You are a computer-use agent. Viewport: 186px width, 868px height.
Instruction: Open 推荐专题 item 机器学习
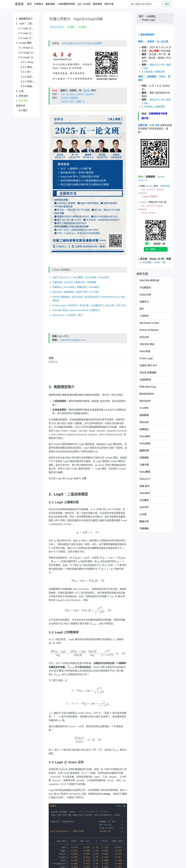click(x=155, y=302)
